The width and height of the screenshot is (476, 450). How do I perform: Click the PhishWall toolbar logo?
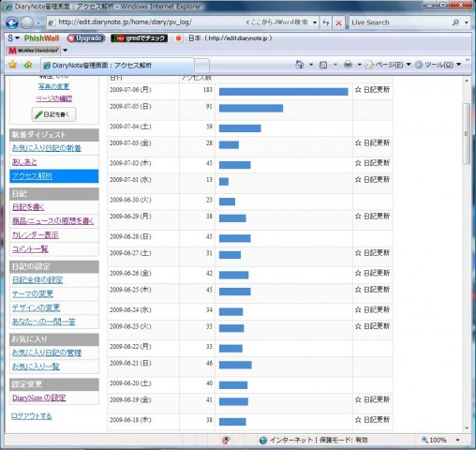[41, 38]
